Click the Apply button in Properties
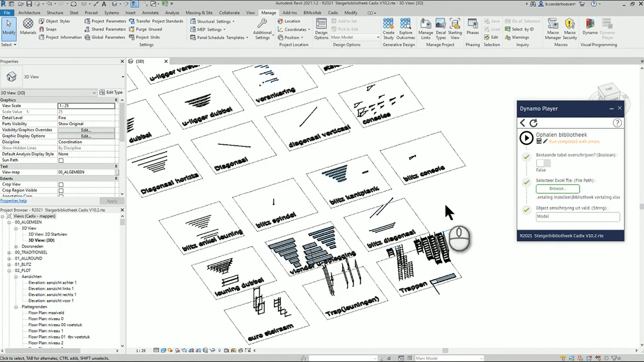 click(x=112, y=201)
